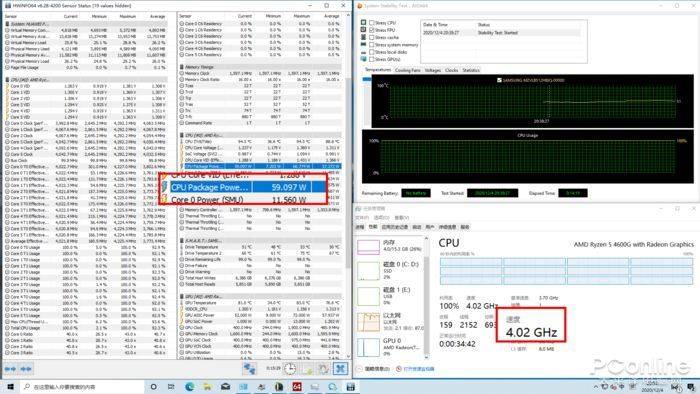Click the HWiNFO64 title bar app icon

coord(7,6)
